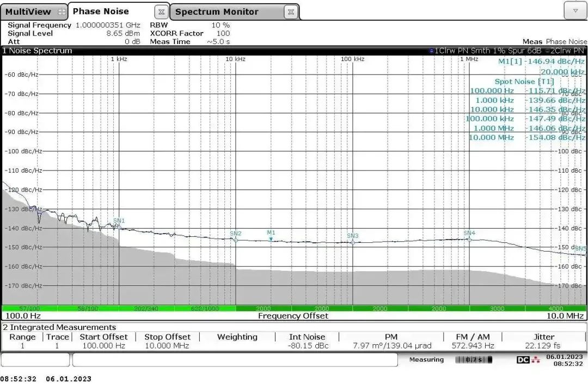
Task: Select the Phase Noise tab
Action: tap(101, 11)
